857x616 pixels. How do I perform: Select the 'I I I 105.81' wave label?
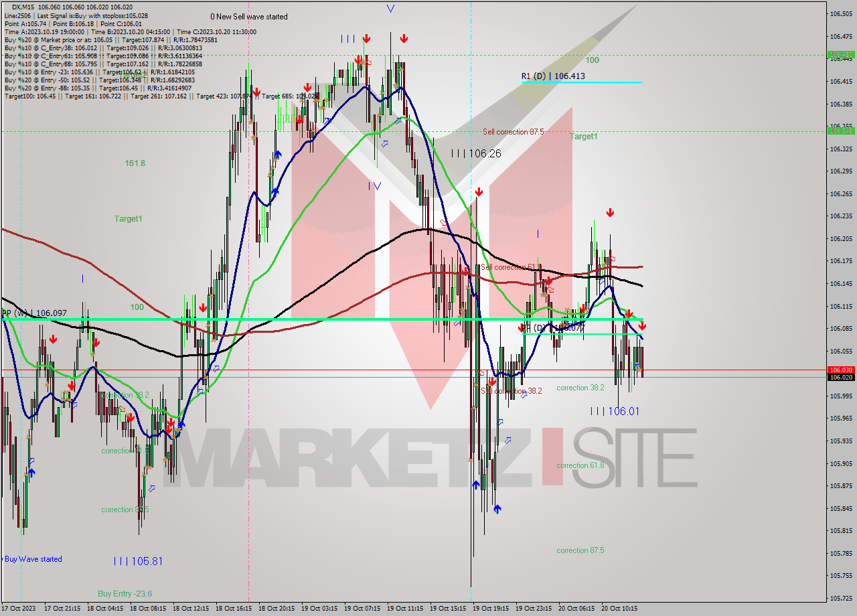pyautogui.click(x=138, y=561)
